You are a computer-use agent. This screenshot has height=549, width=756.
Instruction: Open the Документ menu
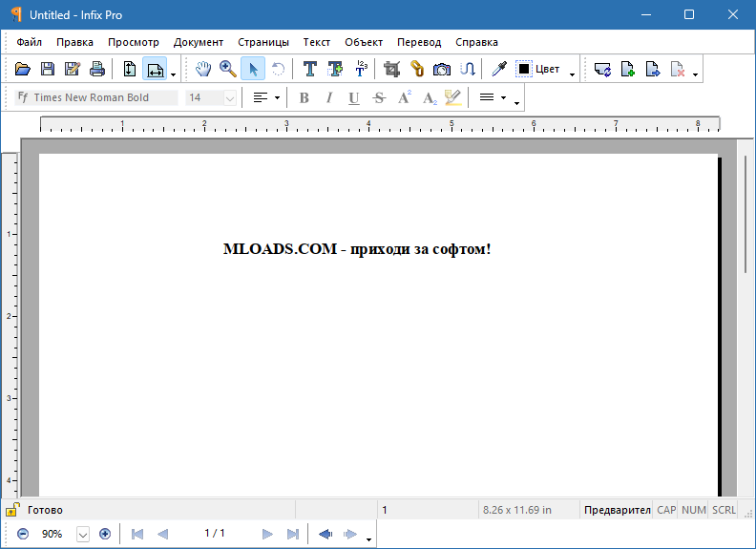pyautogui.click(x=199, y=42)
